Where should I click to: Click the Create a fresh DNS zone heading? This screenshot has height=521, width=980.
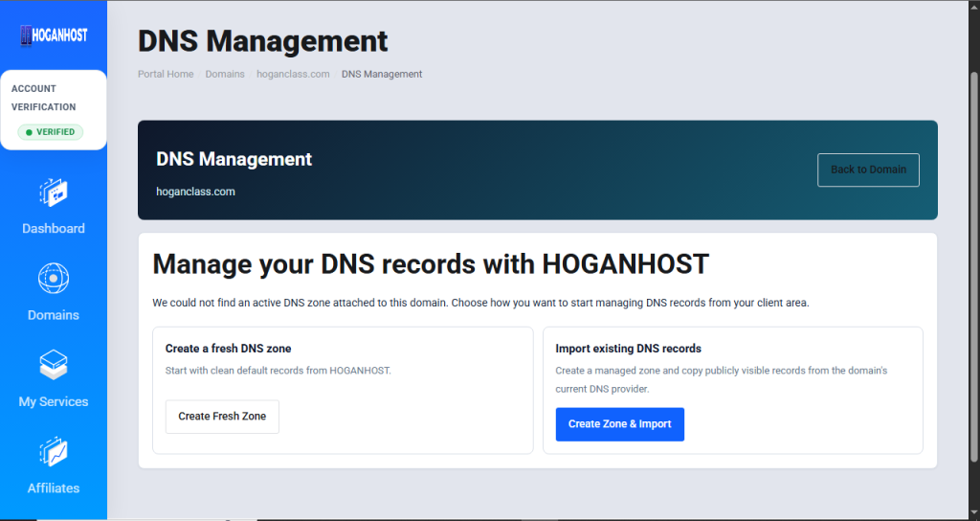(x=228, y=349)
